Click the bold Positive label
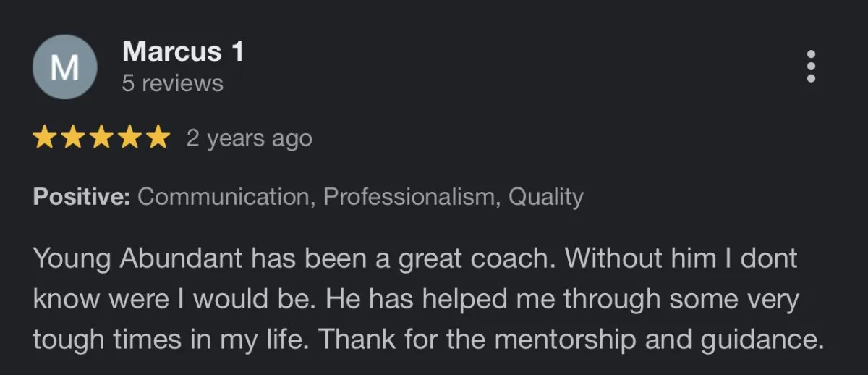 pos(82,197)
